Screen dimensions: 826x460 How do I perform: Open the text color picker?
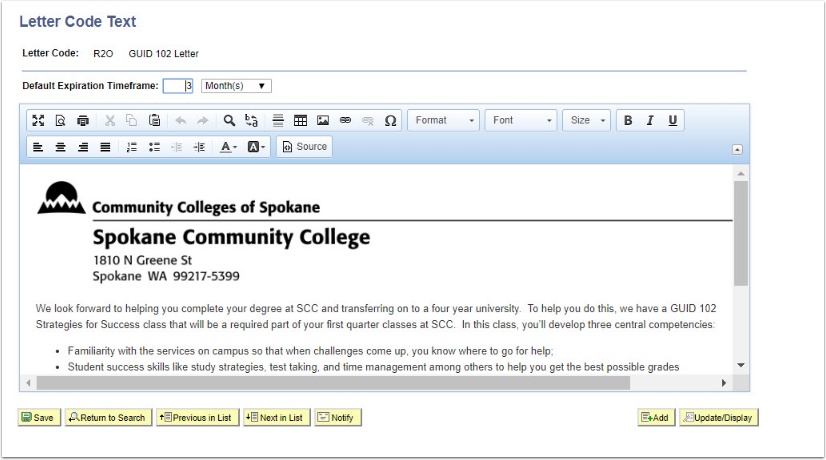[228, 147]
